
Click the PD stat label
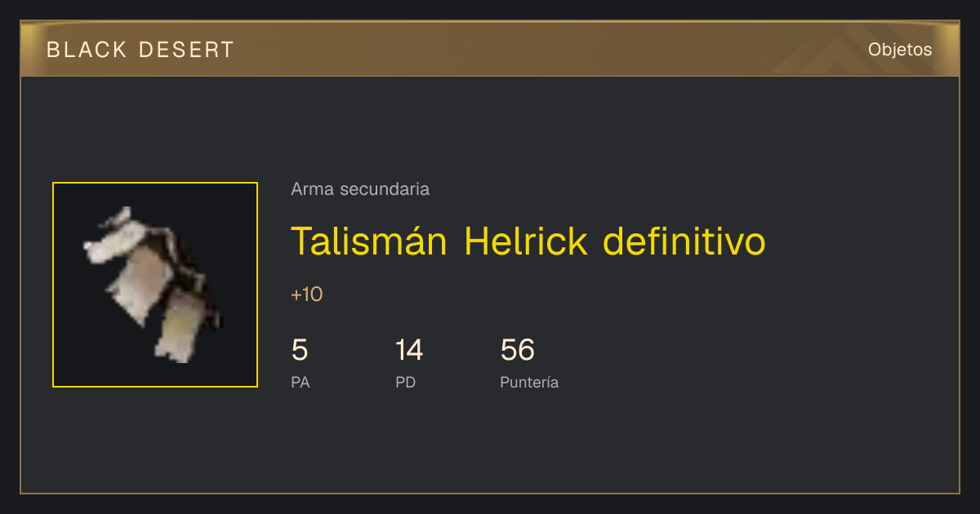[x=406, y=382]
